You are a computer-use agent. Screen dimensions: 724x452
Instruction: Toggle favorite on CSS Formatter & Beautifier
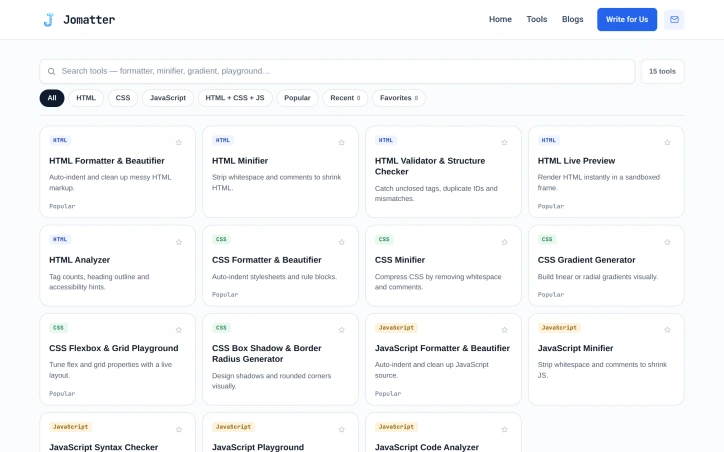[342, 242]
